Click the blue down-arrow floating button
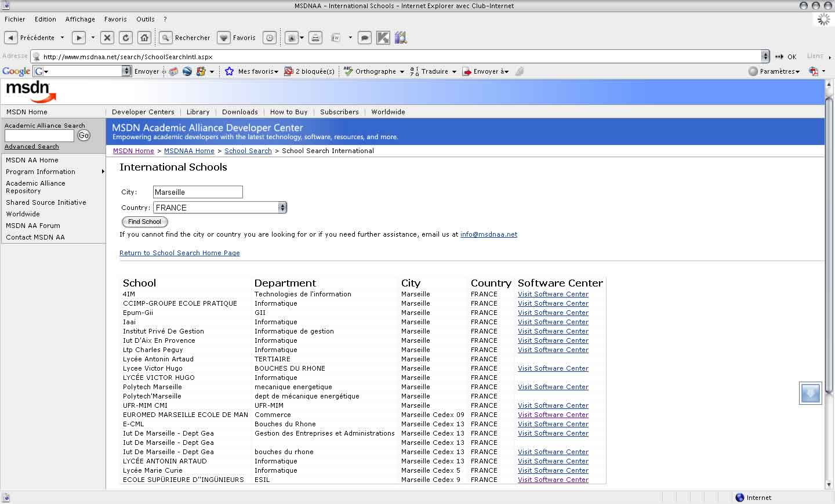The width and height of the screenshot is (835, 504). (x=810, y=393)
